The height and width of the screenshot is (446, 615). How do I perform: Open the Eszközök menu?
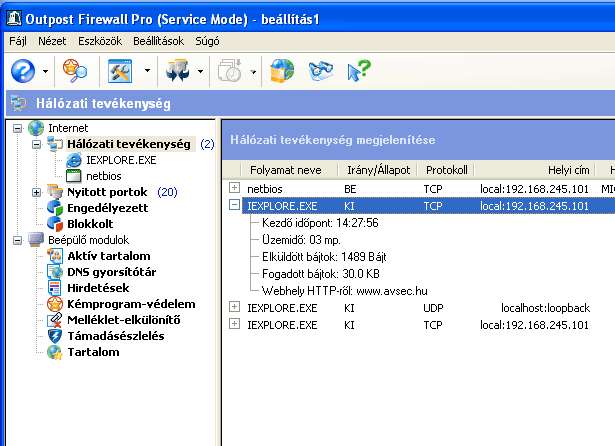coord(100,41)
